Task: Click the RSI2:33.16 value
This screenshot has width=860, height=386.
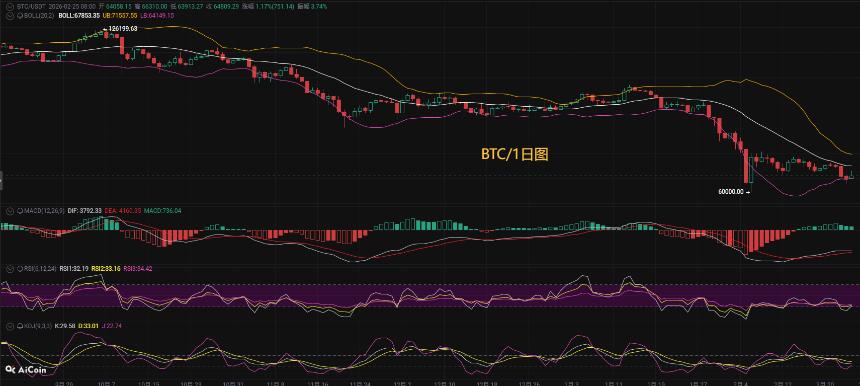Action: tap(106, 269)
